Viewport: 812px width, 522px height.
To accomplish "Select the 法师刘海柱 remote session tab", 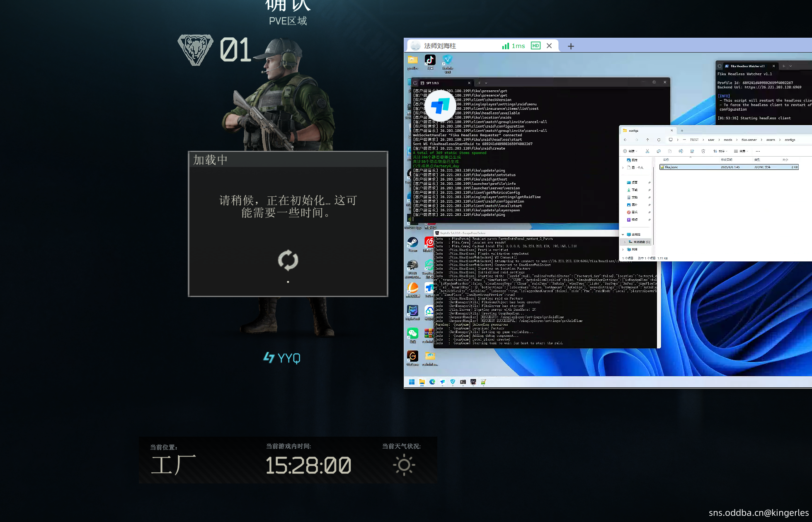I will click(483, 46).
